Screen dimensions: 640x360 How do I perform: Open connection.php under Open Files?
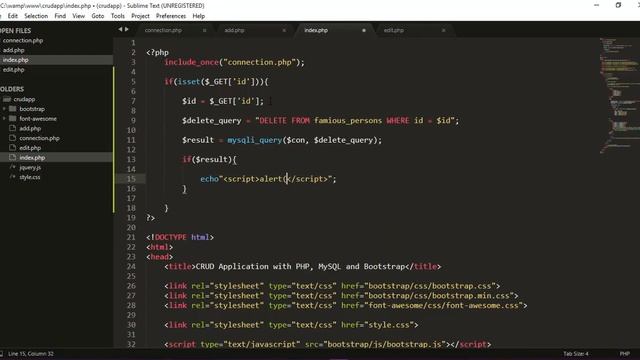pos(23,40)
